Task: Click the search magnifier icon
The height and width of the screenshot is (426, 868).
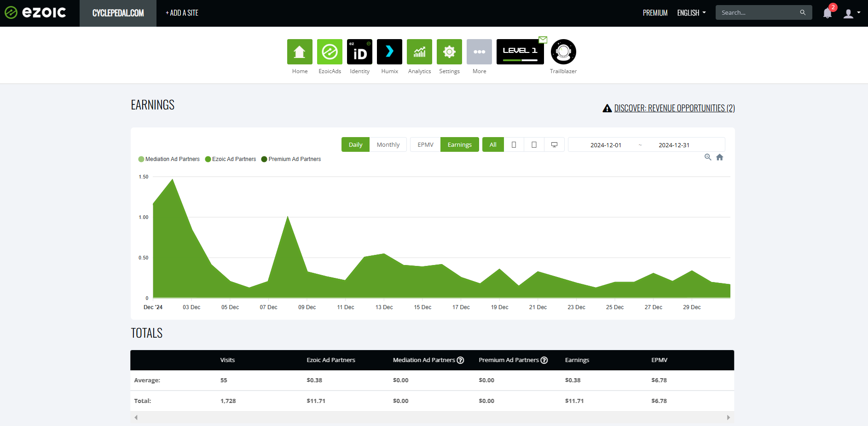Action: [x=803, y=12]
